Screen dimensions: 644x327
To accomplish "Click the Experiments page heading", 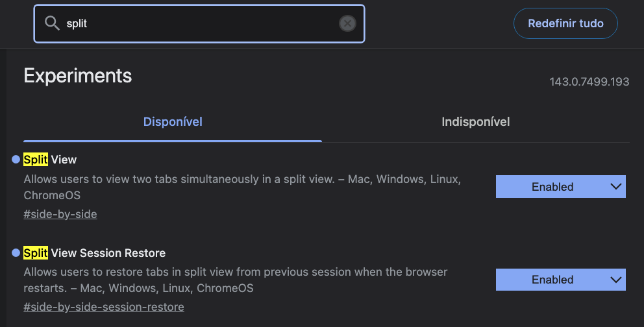I will click(x=78, y=76).
